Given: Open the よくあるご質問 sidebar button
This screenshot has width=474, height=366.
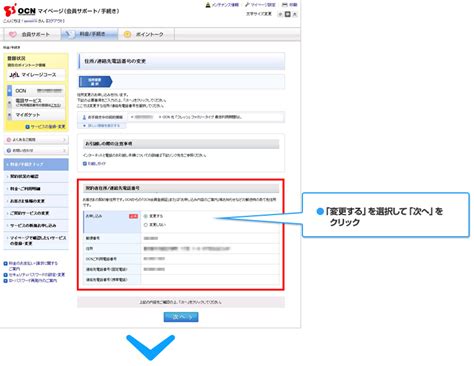Looking at the screenshot, I should 36,140.
